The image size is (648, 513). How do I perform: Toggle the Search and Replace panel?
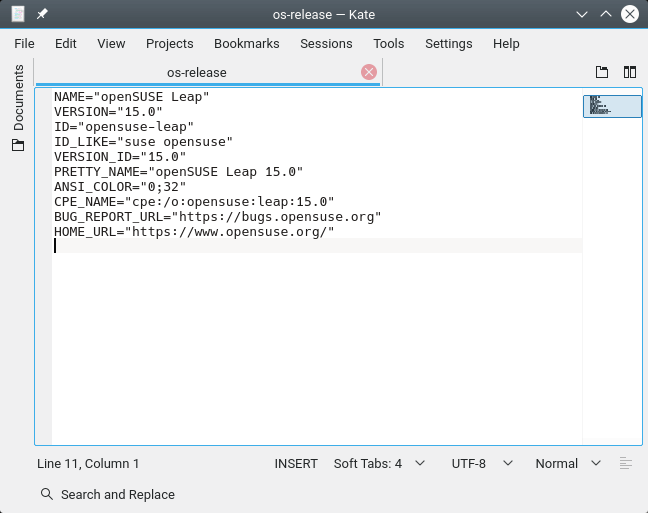pyautogui.click(x=108, y=494)
